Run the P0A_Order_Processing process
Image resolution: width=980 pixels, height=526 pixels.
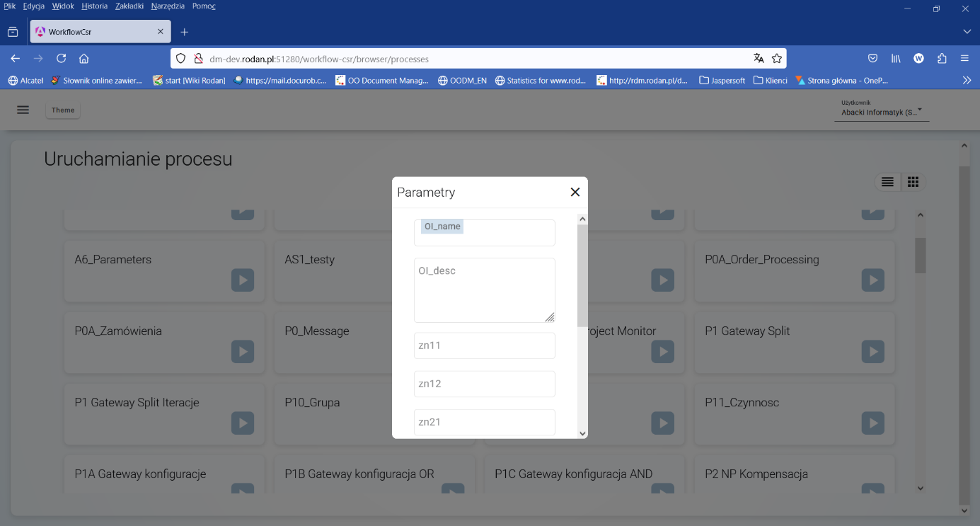[x=872, y=280]
